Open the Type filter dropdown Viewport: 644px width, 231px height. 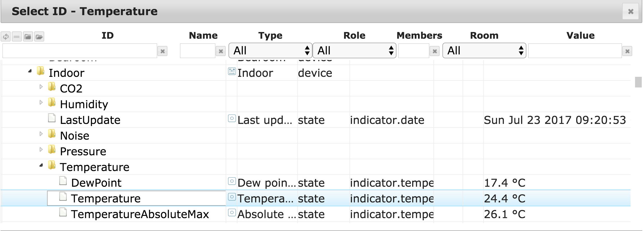(270, 51)
